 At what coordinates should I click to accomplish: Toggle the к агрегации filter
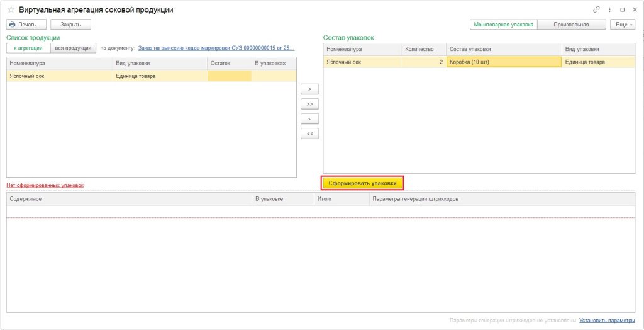pos(28,48)
